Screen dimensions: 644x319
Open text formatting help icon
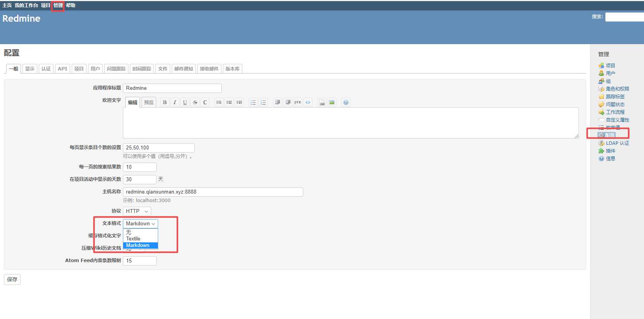point(346,102)
